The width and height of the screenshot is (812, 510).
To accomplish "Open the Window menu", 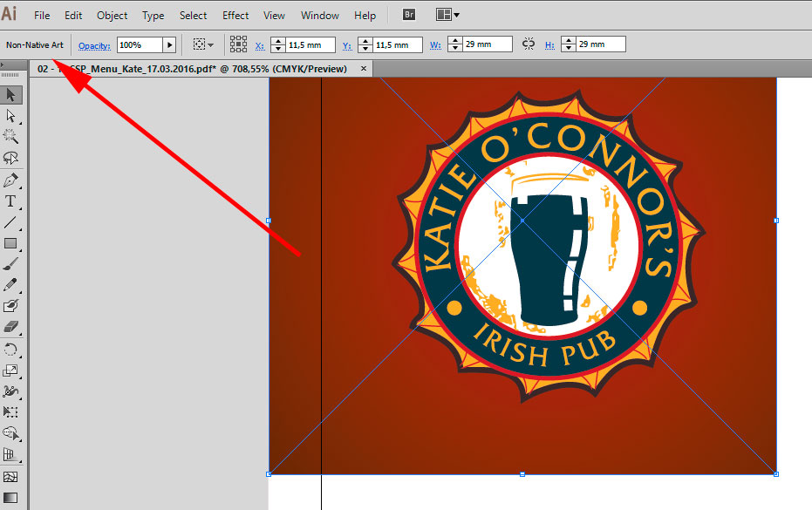I will 319,16.
